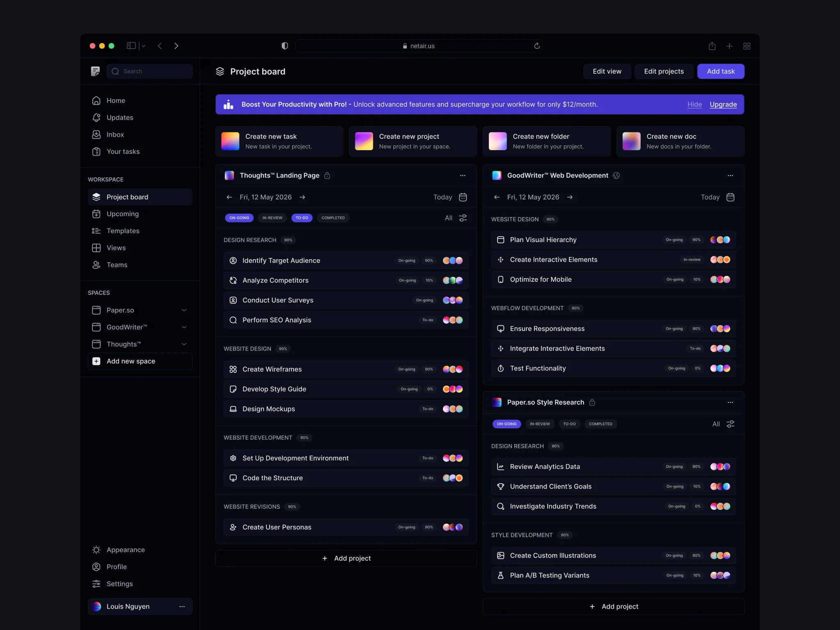This screenshot has height=630, width=840.
Task: Open Louis Nguyen account menu dots
Action: click(x=182, y=607)
